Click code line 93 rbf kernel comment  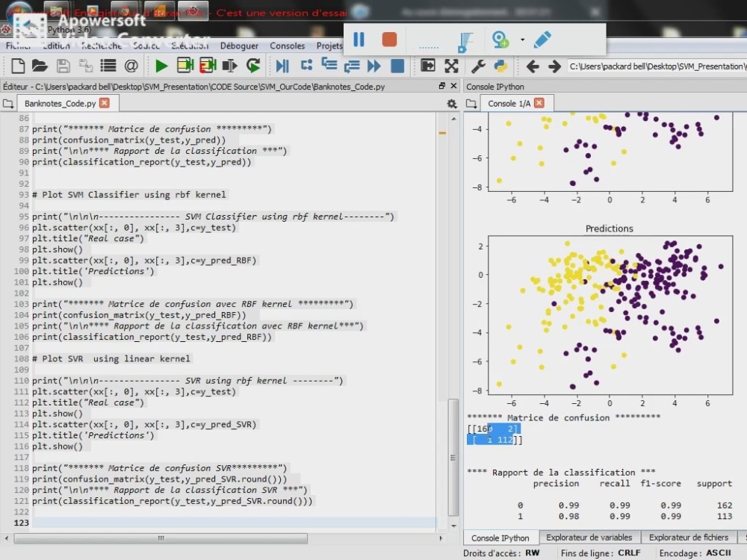click(129, 194)
